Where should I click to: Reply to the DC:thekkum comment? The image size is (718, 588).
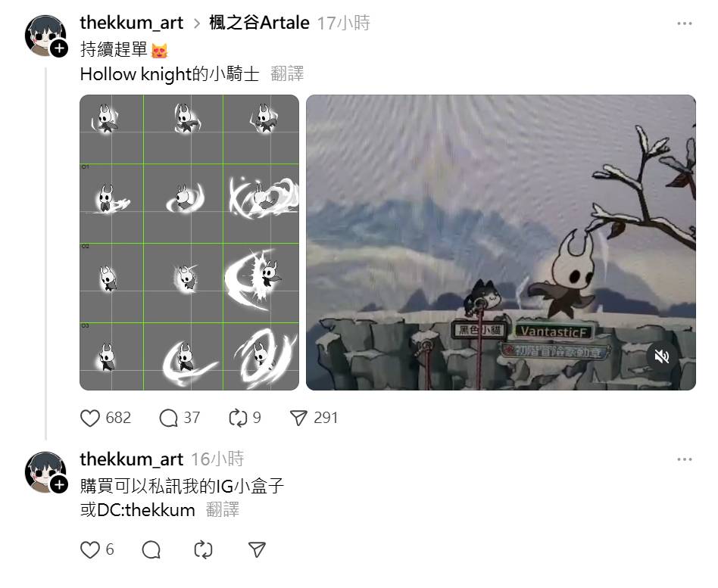point(151,549)
